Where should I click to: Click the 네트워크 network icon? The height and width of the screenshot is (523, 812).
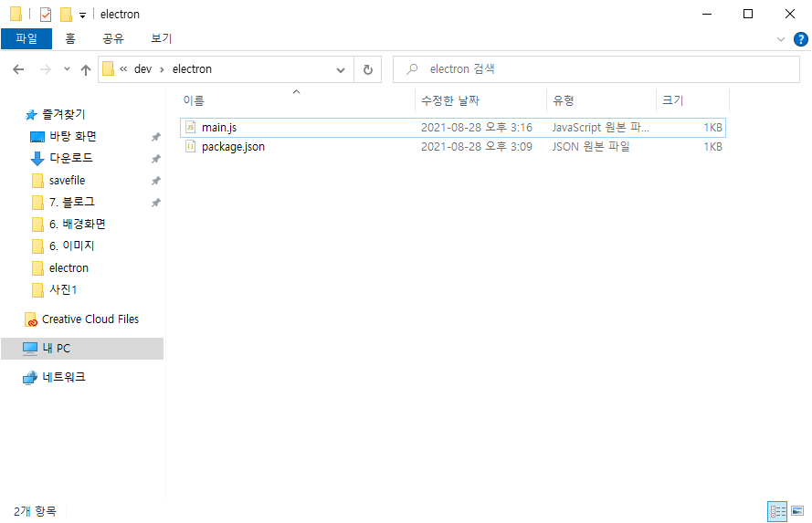30,378
